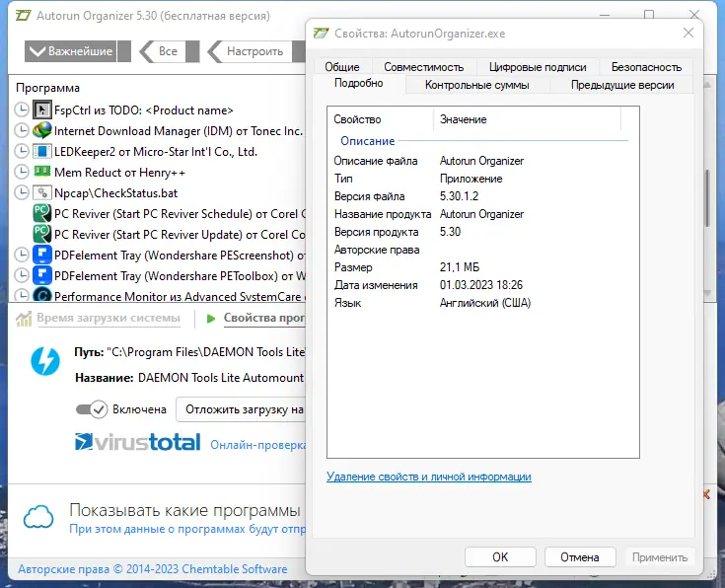Switch to the 'Безопасность' tab

point(646,67)
